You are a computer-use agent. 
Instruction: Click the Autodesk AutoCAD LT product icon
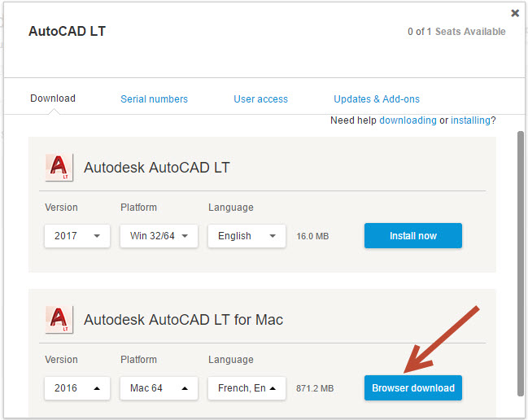tap(59, 168)
